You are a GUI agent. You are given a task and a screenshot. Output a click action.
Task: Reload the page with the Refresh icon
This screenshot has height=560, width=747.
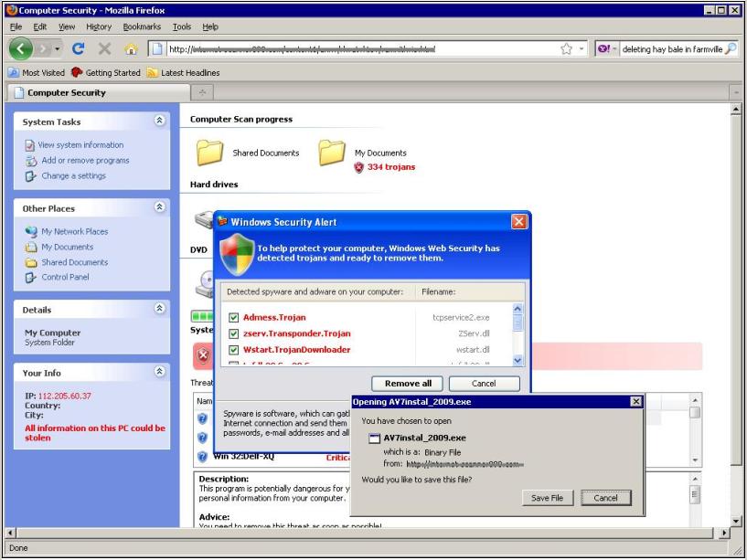(x=78, y=48)
